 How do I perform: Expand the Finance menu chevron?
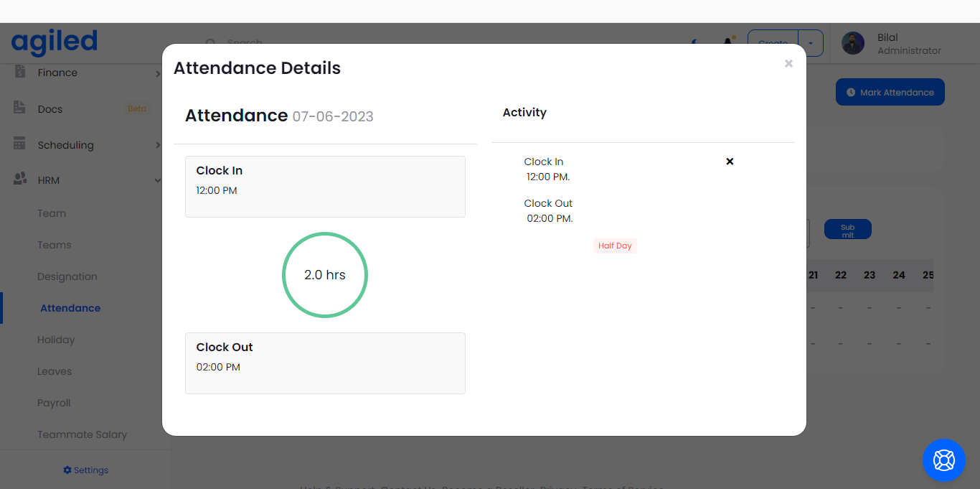pyautogui.click(x=157, y=73)
